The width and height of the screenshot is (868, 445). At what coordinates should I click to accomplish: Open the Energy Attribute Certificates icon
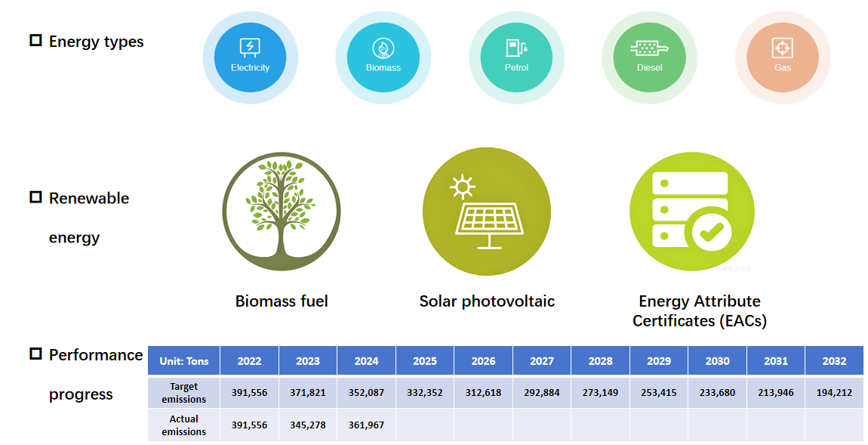tap(691, 210)
